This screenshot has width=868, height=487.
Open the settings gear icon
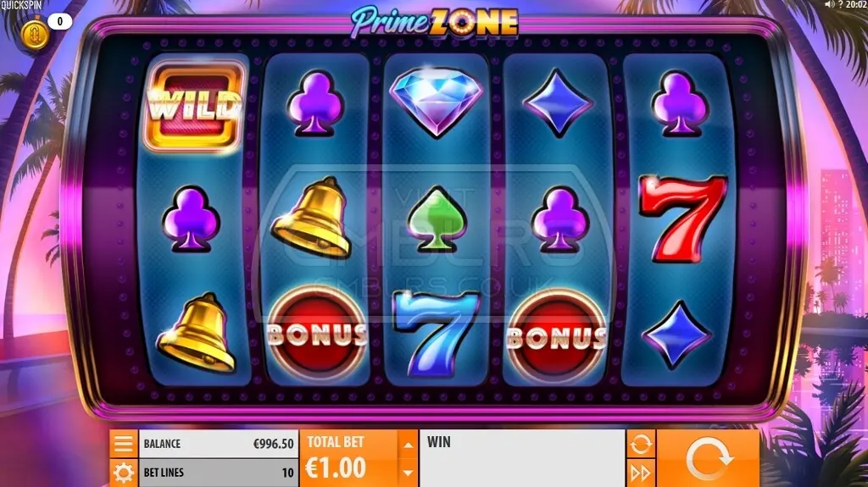click(123, 473)
